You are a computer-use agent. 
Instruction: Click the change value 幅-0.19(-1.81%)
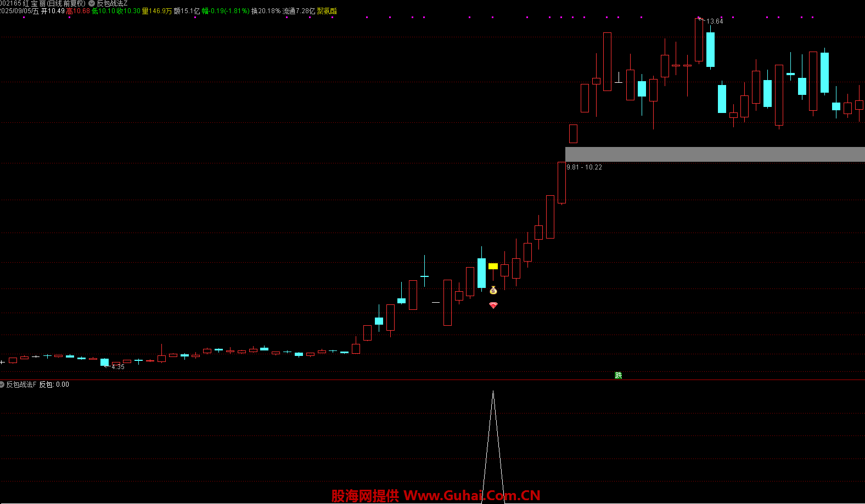coord(225,11)
